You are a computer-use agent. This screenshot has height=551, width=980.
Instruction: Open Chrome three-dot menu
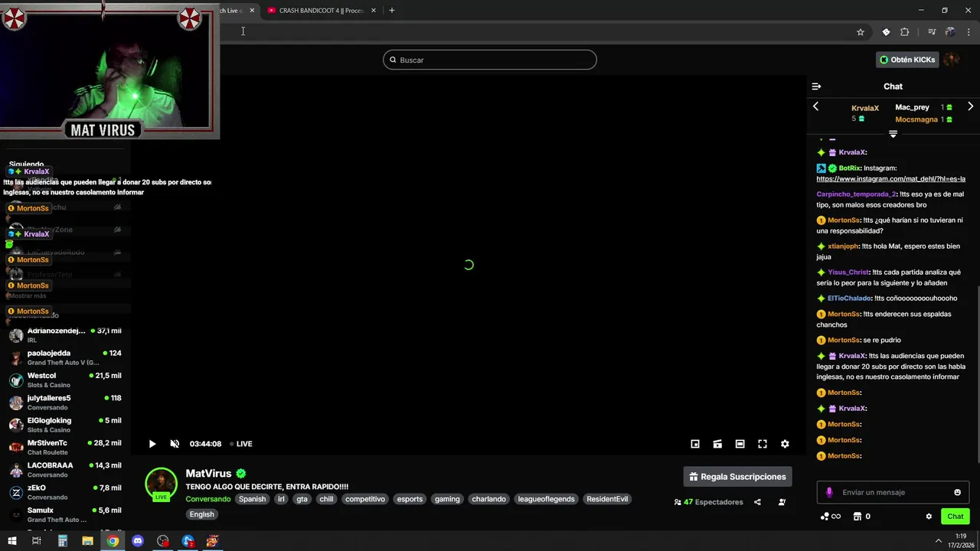(969, 32)
